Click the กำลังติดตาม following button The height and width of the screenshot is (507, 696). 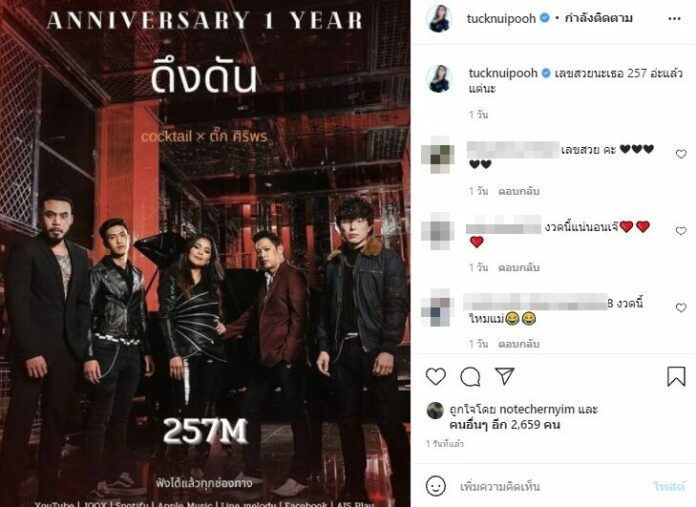(x=598, y=18)
